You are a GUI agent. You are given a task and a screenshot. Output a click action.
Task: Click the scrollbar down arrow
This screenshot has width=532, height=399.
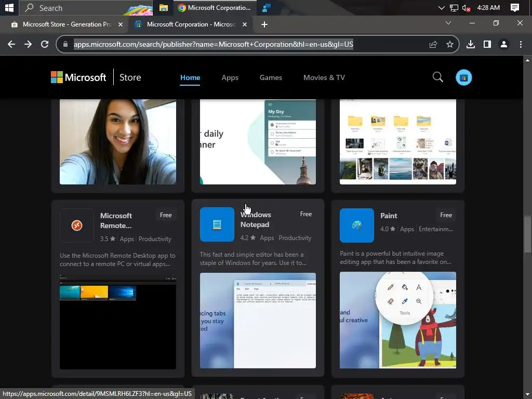(x=527, y=395)
